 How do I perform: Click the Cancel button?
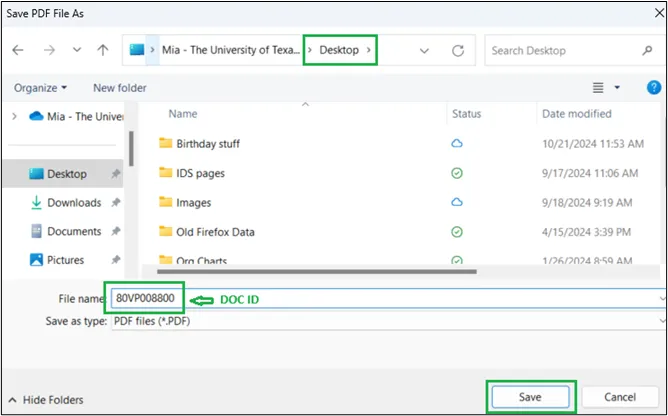620,397
